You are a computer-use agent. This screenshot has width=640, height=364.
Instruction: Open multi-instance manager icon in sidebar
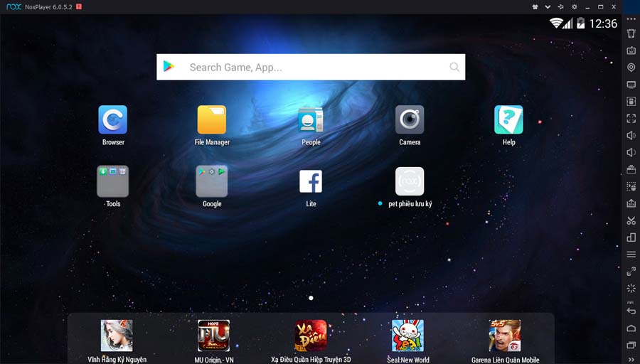631,237
